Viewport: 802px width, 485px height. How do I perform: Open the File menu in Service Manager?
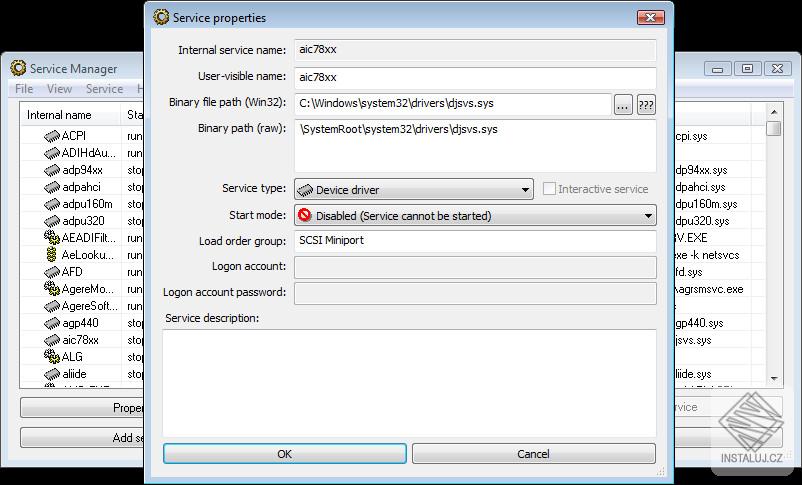(x=24, y=89)
